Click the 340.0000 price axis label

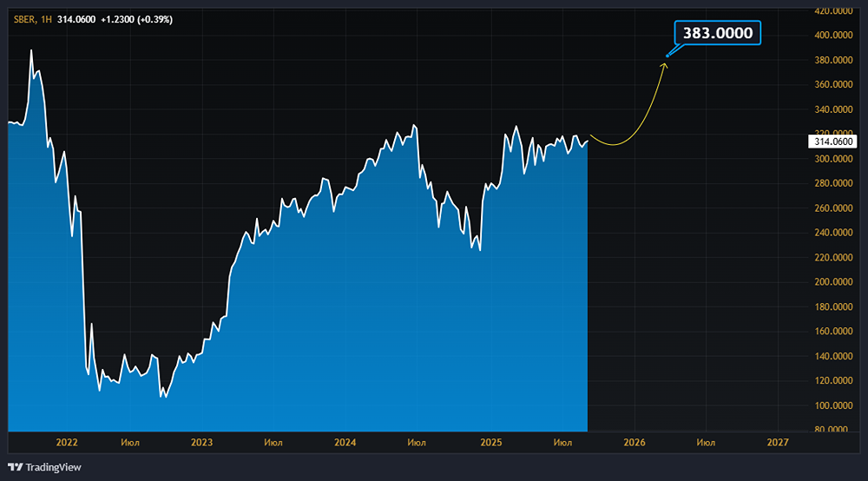[833, 109]
